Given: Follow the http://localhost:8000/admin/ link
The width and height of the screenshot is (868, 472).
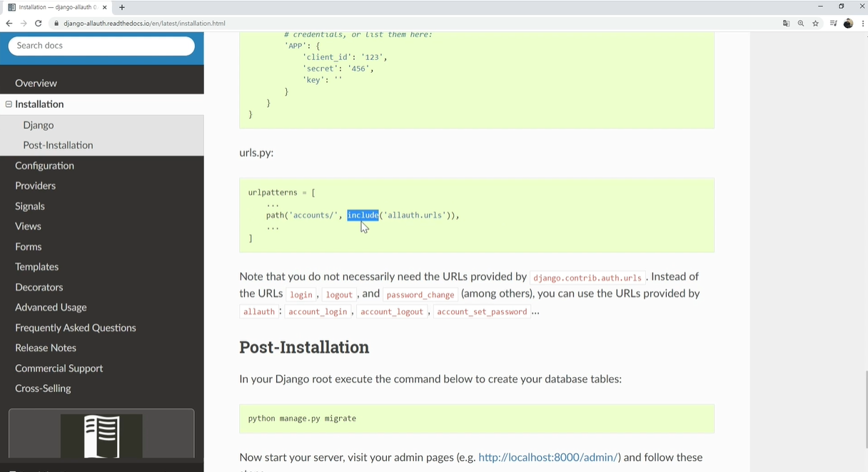Looking at the screenshot, I should click(547, 457).
